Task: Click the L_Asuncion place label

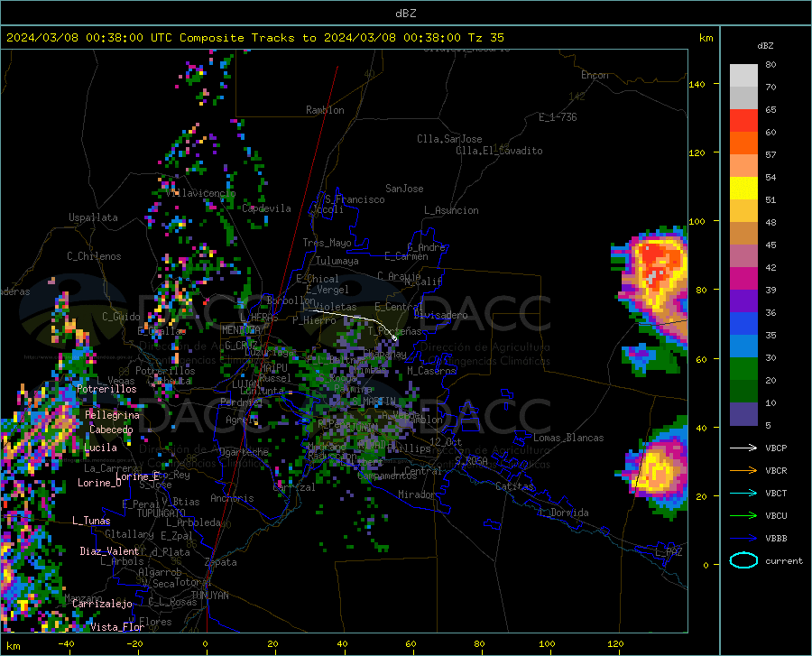Action: point(451,210)
